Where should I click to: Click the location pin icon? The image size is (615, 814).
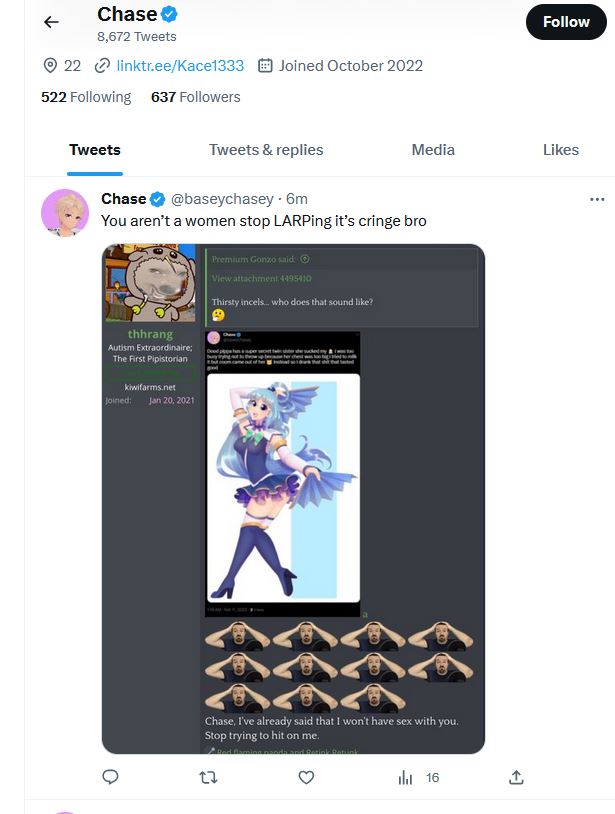50,66
